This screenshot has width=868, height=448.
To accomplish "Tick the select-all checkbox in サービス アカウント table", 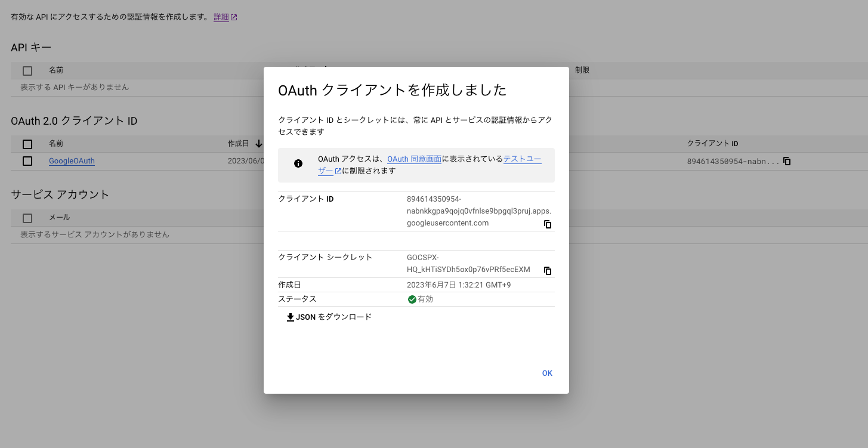I will coord(27,218).
